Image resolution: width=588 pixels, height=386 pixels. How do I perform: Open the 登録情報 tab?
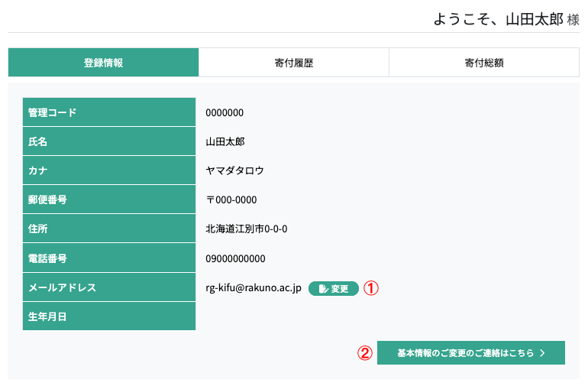click(103, 63)
